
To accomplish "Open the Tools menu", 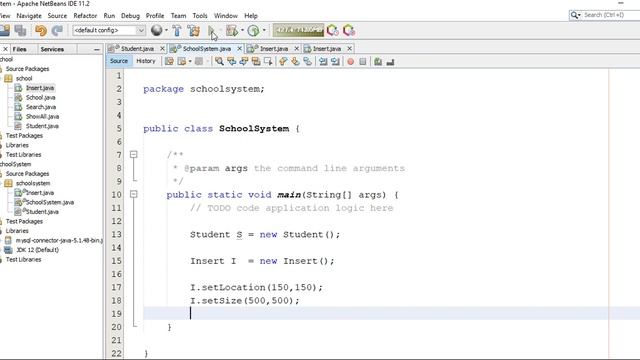I will pyautogui.click(x=200, y=16).
